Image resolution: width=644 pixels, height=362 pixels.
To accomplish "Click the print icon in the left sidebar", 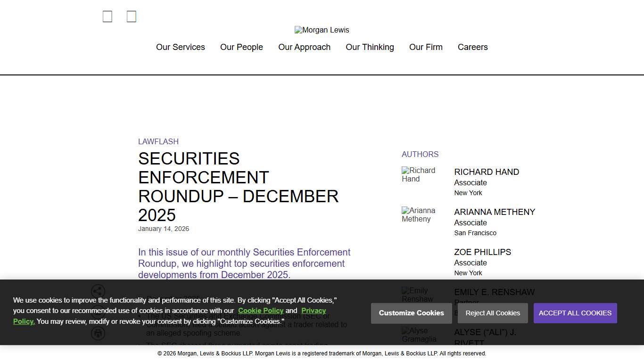I will pos(98,333).
